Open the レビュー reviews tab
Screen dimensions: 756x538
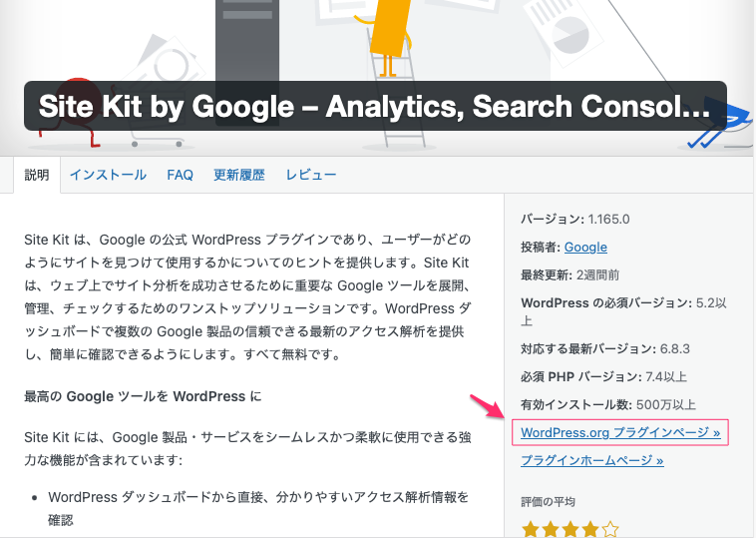tap(311, 175)
